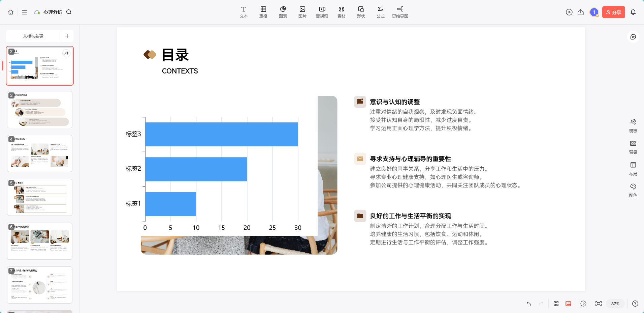Open search with the magnifier icon
Screen dimensions: 644x313
pyautogui.click(x=69, y=12)
